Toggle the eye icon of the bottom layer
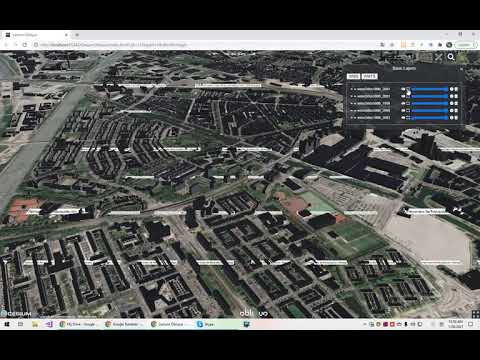 click(x=403, y=118)
